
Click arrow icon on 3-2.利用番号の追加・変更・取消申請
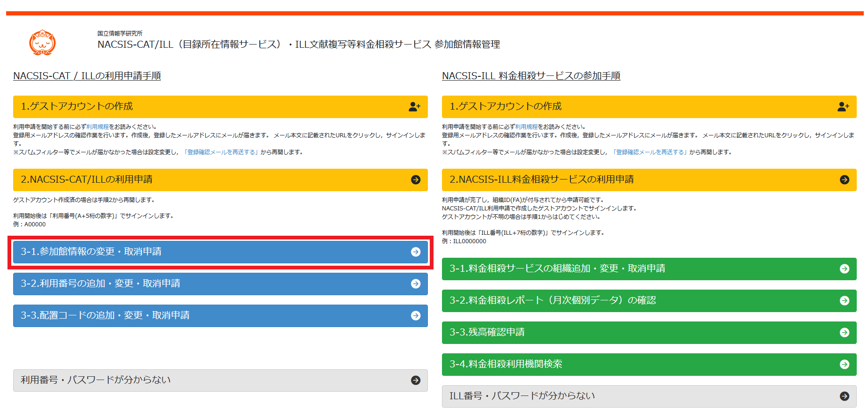pos(416,284)
